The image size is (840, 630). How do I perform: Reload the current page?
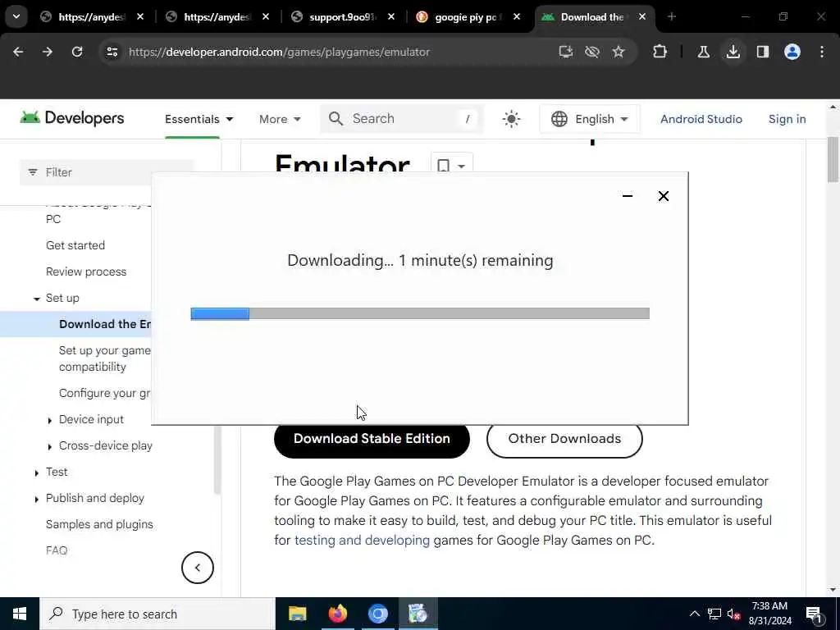pos(77,52)
